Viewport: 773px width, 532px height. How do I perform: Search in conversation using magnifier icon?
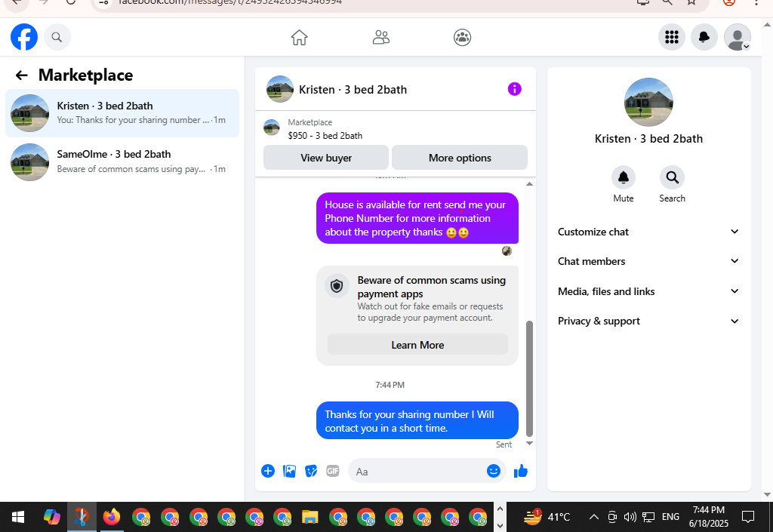click(x=672, y=177)
